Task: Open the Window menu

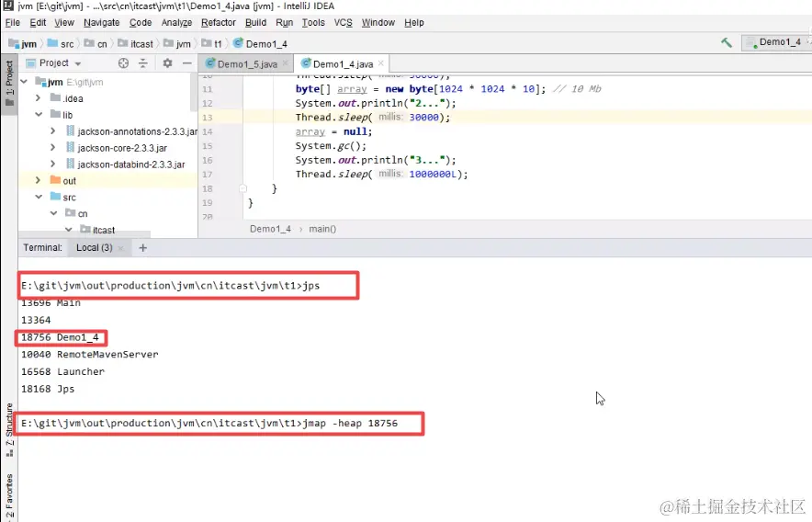Action: (x=378, y=23)
